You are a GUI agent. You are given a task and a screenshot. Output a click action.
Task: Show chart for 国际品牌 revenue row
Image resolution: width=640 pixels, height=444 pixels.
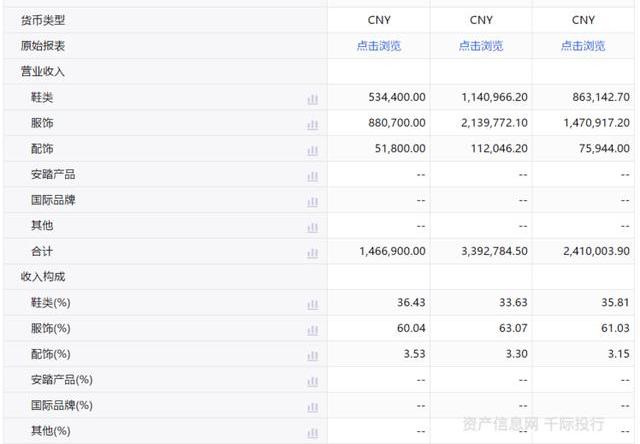click(x=313, y=202)
